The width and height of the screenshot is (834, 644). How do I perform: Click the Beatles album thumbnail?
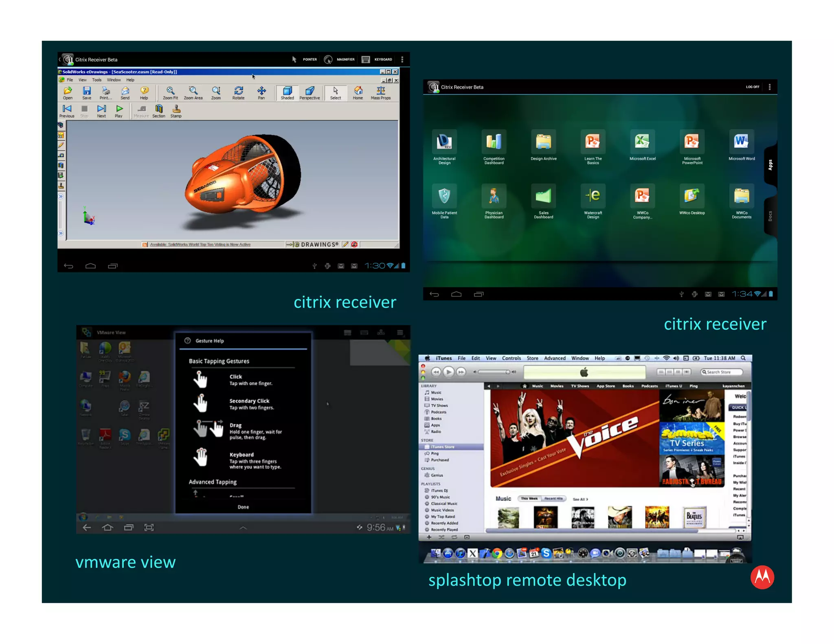[694, 517]
